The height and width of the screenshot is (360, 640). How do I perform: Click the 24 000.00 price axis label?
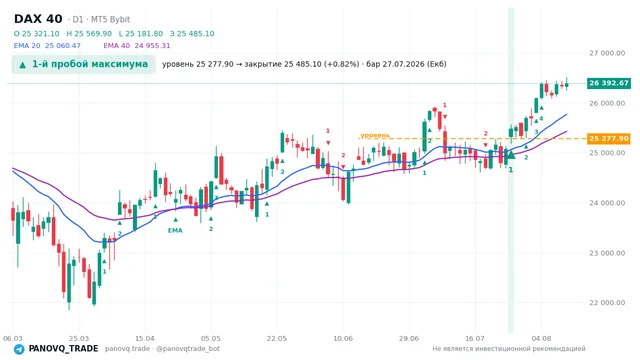[607, 203]
